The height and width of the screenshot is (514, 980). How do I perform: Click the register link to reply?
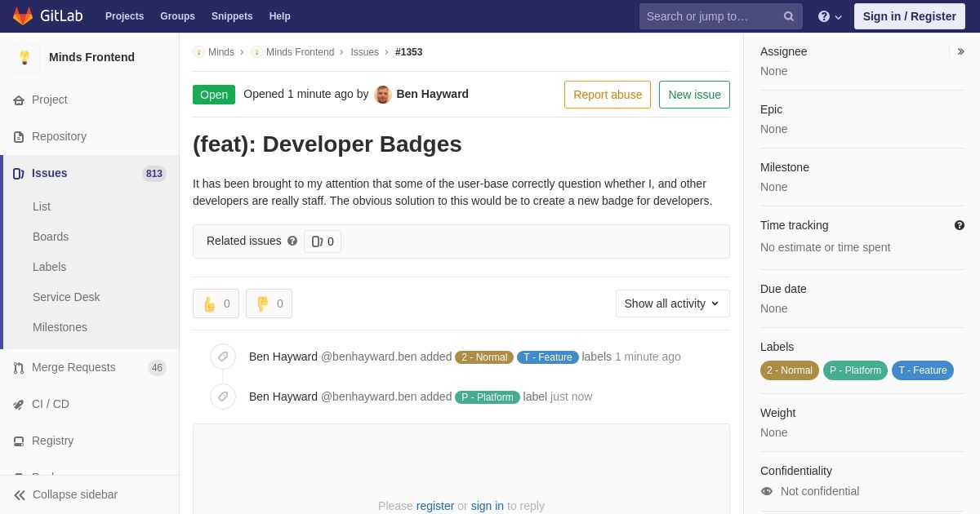[x=435, y=506]
